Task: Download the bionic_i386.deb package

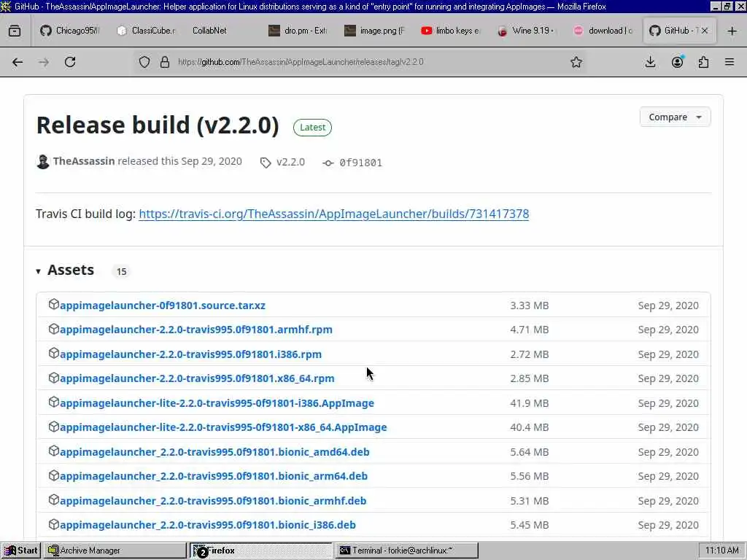Action: (208, 525)
